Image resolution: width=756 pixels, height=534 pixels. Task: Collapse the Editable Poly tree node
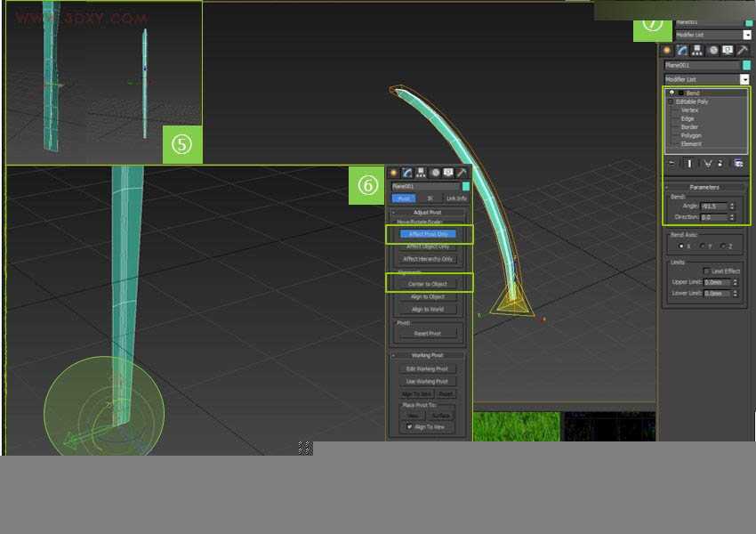(671, 101)
